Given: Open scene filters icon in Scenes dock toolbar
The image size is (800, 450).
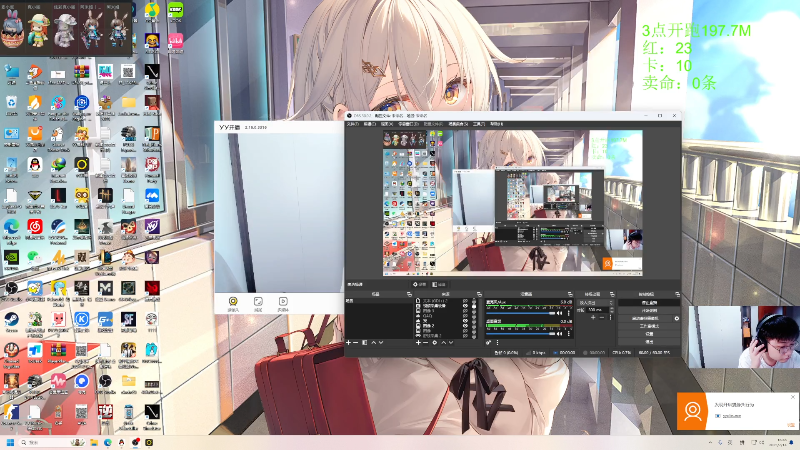Looking at the screenshot, I should (364, 342).
